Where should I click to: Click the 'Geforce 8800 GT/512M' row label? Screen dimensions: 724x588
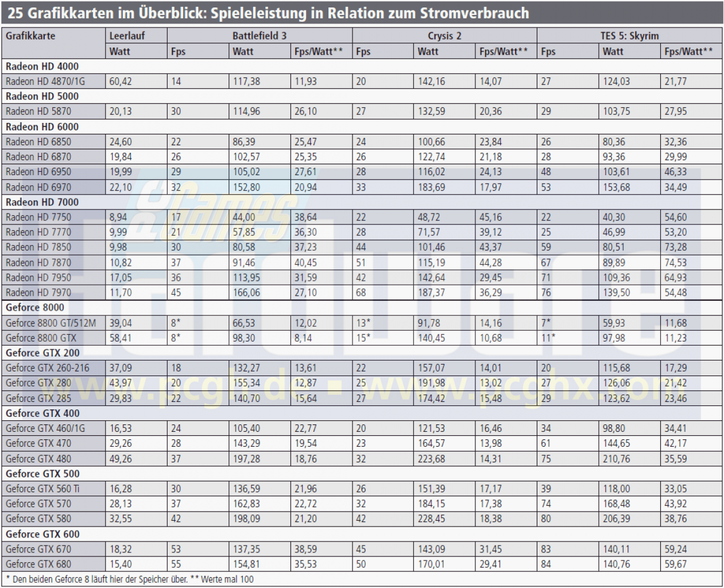click(51, 323)
